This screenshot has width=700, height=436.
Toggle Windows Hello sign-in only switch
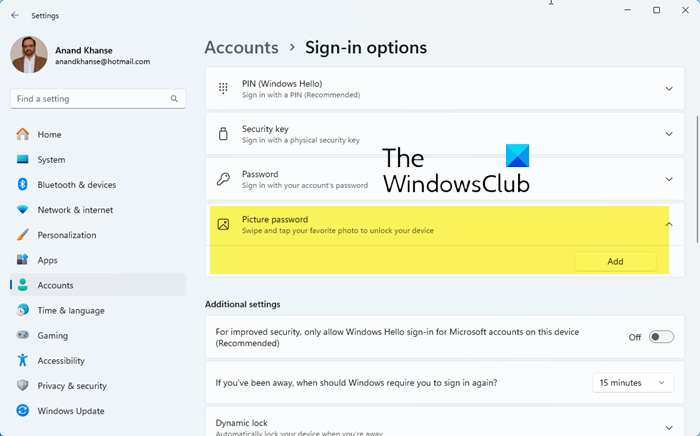point(661,337)
